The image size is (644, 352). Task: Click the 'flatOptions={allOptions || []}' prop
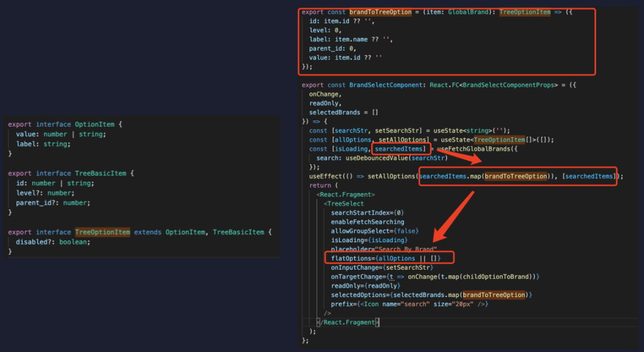click(386, 258)
